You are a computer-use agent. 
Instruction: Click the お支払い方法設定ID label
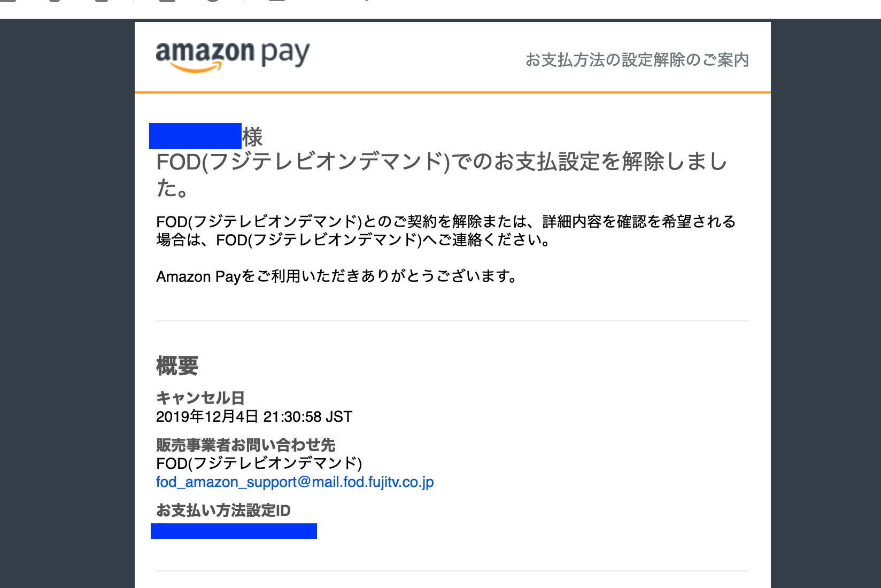coord(223,510)
